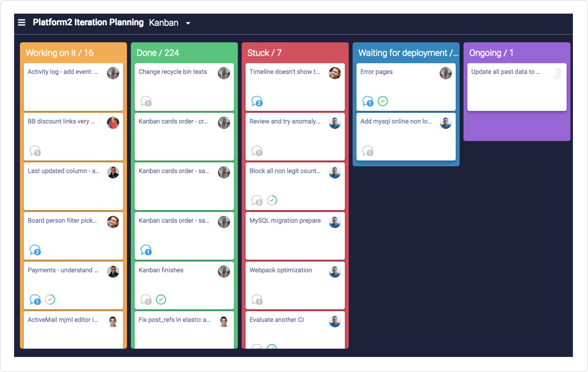Click comment icon on Add mysql online card

(367, 151)
